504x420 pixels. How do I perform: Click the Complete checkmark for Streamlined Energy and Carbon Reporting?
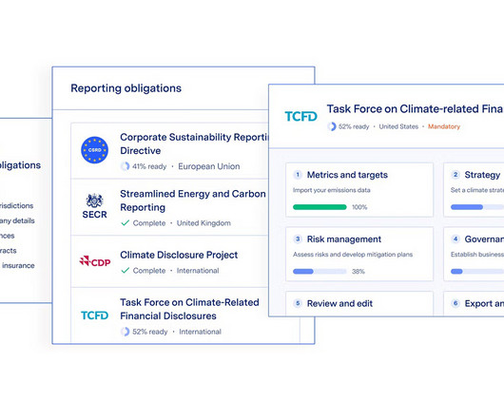coord(125,223)
